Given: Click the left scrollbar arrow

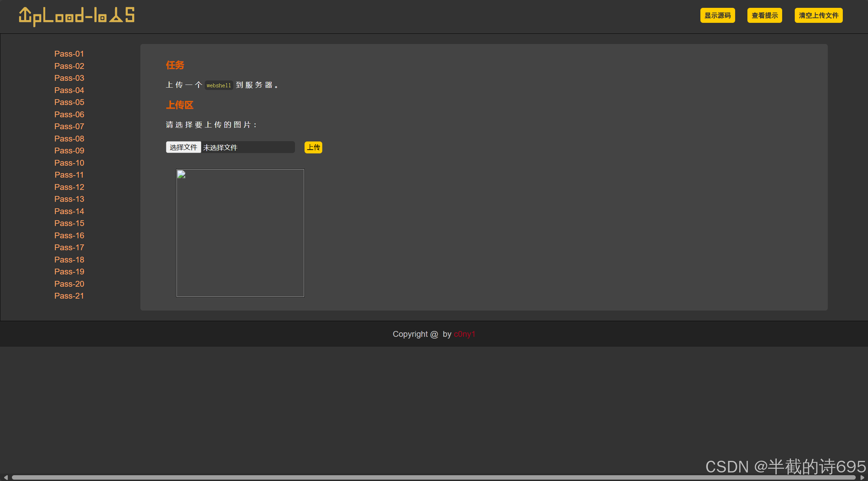Looking at the screenshot, I should (x=5, y=477).
